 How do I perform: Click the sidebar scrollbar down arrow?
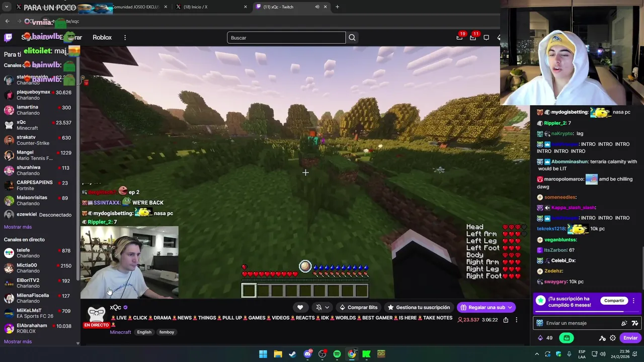coord(77,343)
